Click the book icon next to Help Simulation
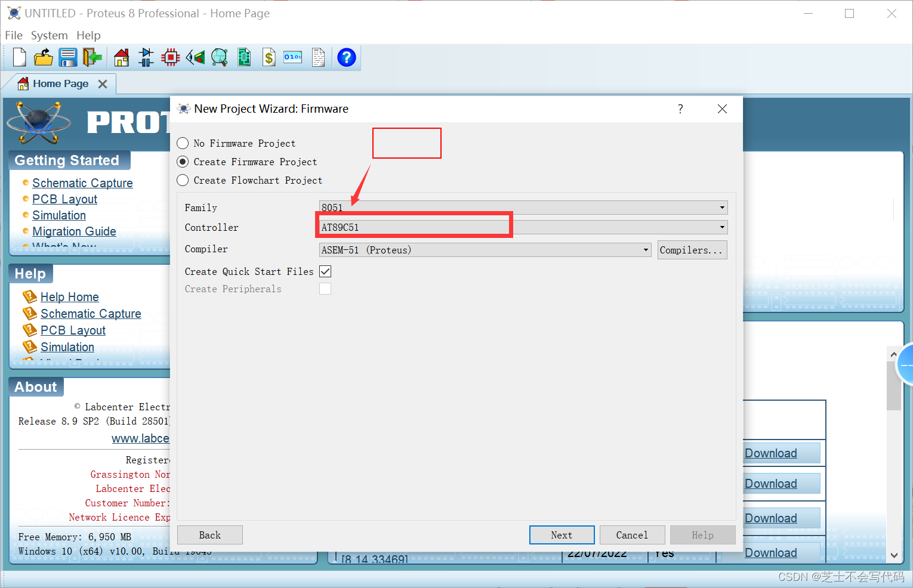 coord(30,346)
